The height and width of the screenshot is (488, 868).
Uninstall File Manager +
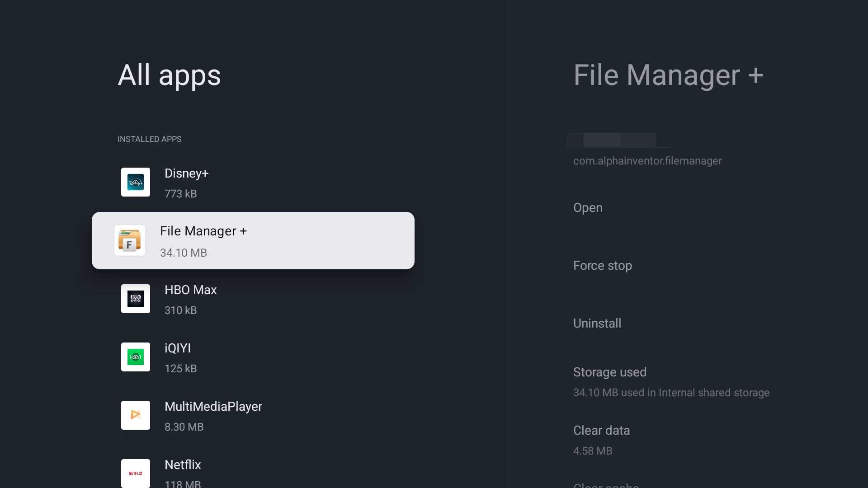click(597, 324)
